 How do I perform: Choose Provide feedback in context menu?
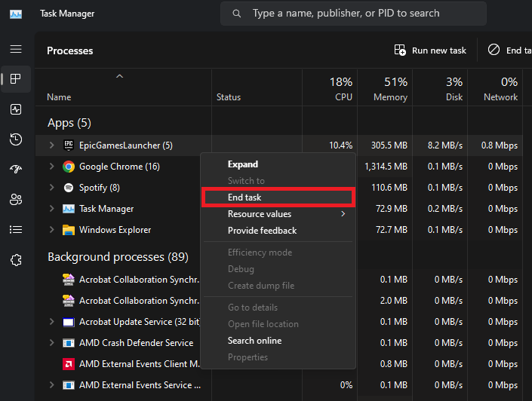[278, 231]
